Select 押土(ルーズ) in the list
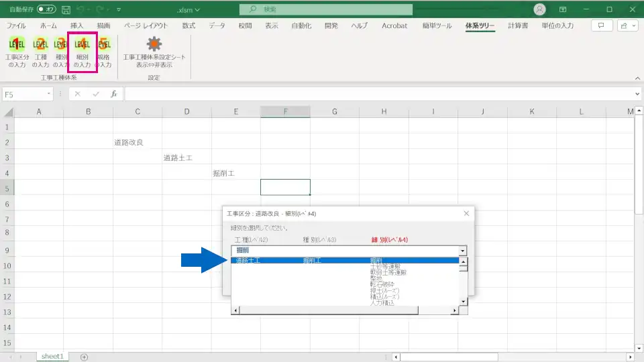The height and width of the screenshot is (362, 644). [x=384, y=290]
